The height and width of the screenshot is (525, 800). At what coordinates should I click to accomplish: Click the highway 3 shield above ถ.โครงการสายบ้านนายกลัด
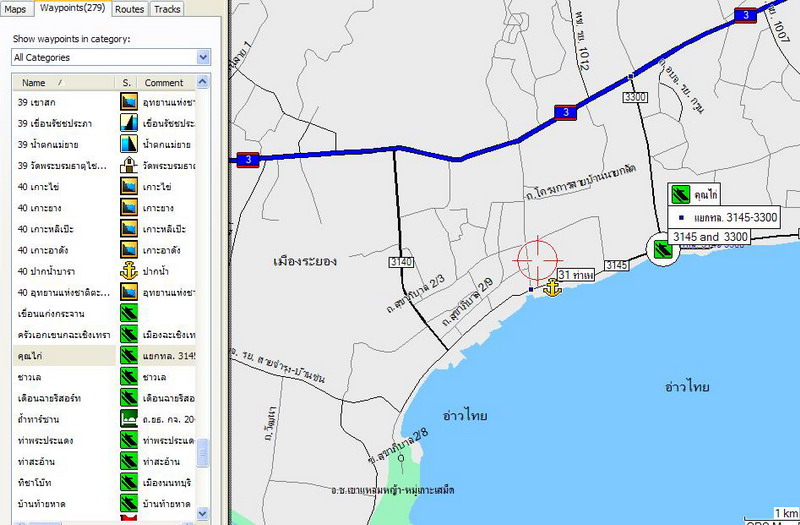[566, 112]
